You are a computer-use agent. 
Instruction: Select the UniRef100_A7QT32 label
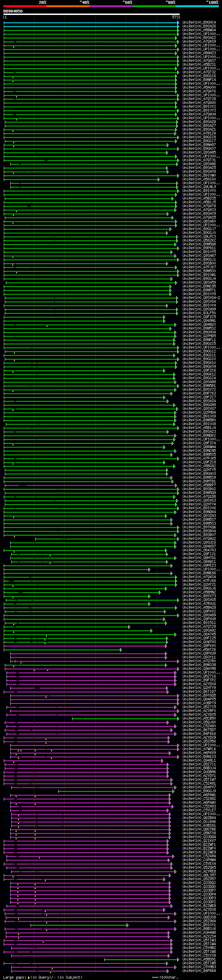tap(199, 72)
